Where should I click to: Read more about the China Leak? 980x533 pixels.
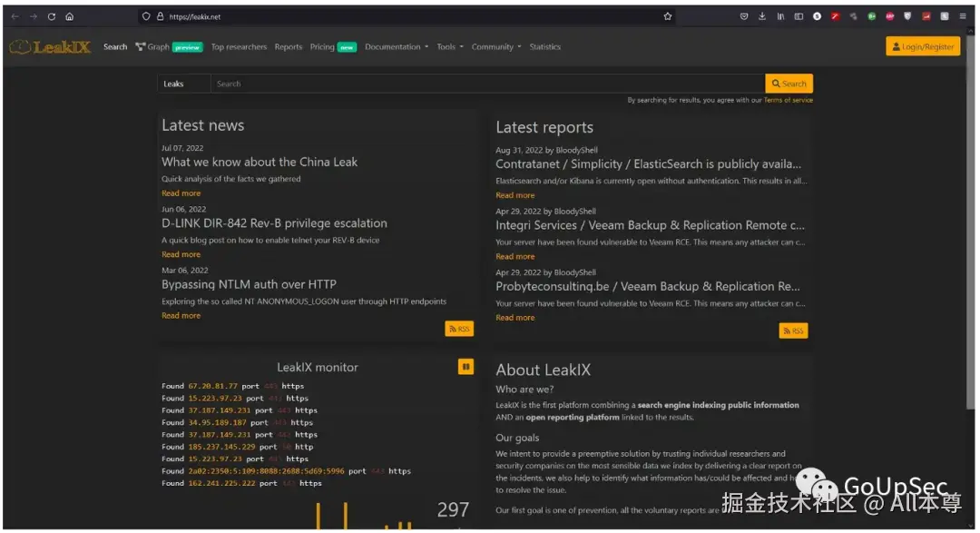[181, 193]
